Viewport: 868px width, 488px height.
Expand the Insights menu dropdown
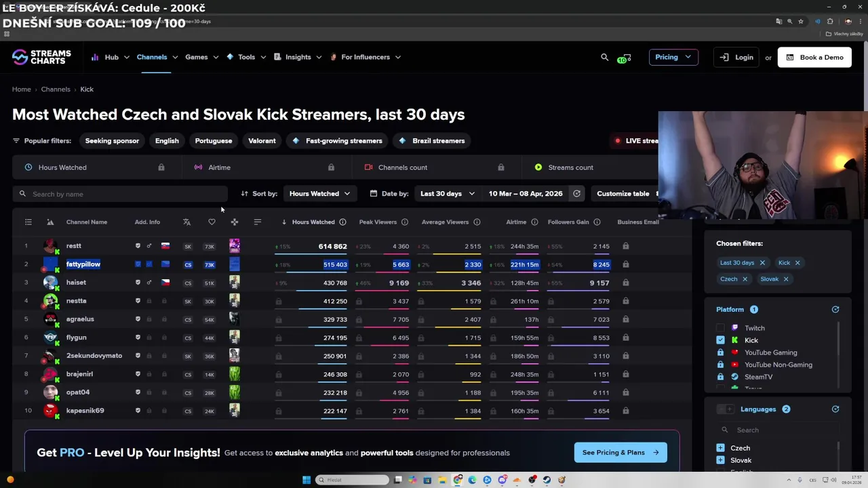point(298,58)
